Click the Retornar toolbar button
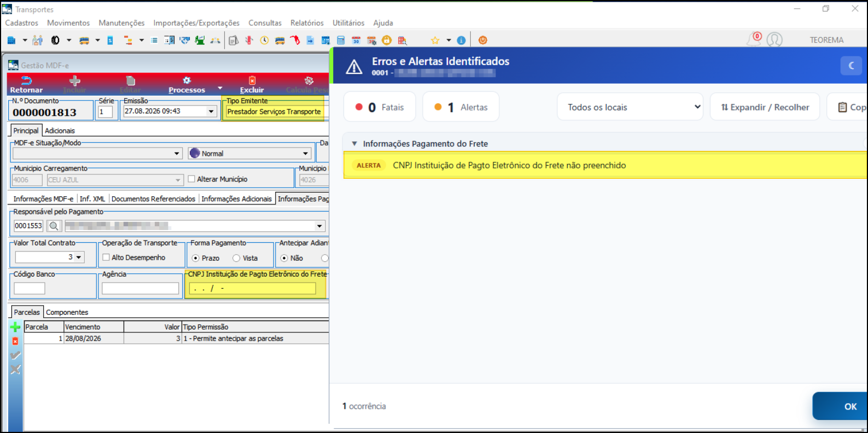 26,85
